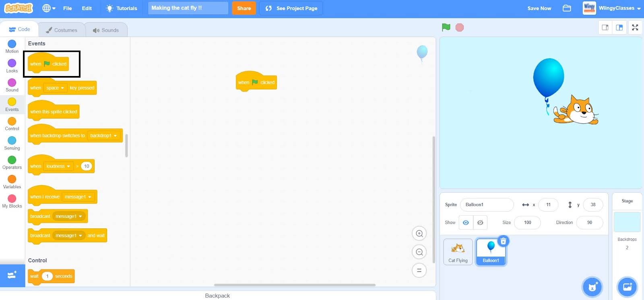
Task: Open the language globe menu
Action: [x=49, y=8]
